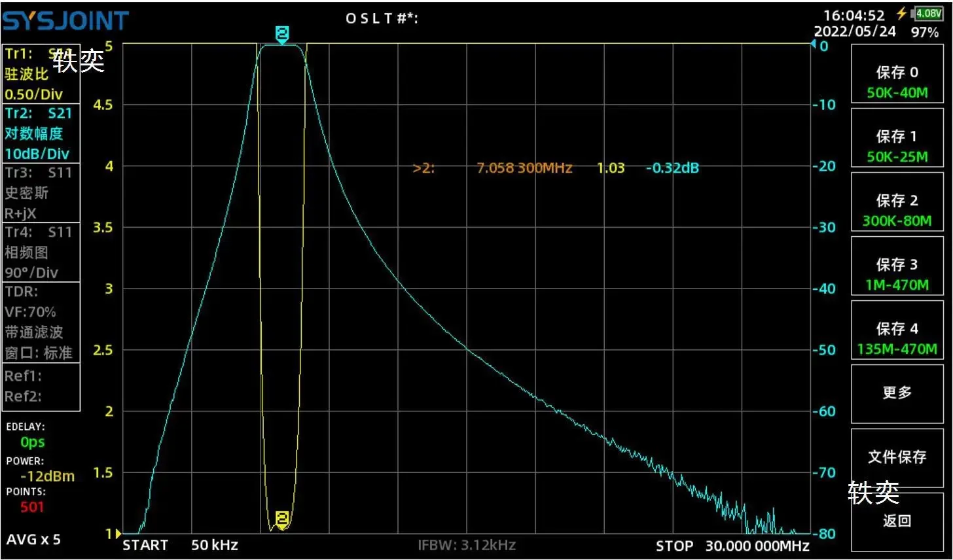Click the date 2022/05/24

tap(855, 31)
